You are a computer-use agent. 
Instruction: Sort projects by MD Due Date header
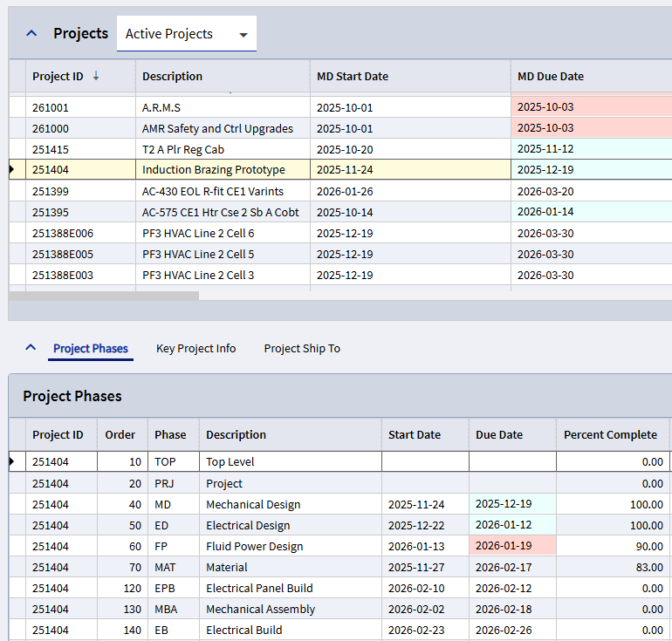[x=550, y=76]
